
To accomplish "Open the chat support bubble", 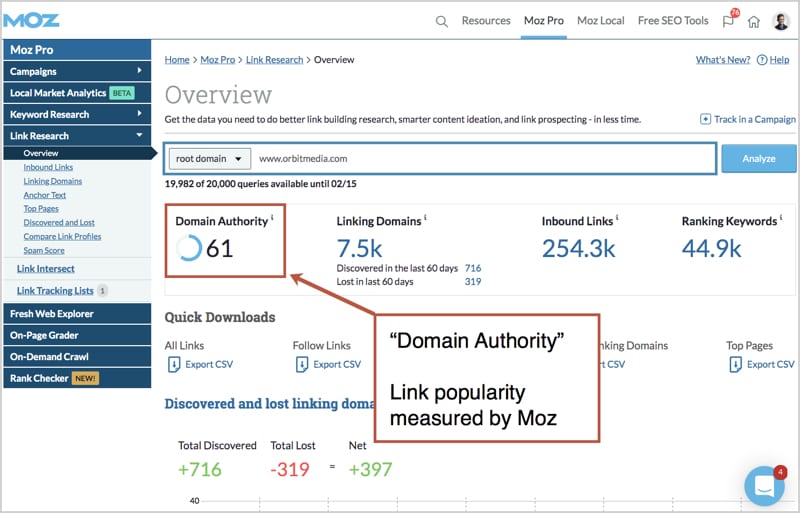I will pyautogui.click(x=765, y=485).
